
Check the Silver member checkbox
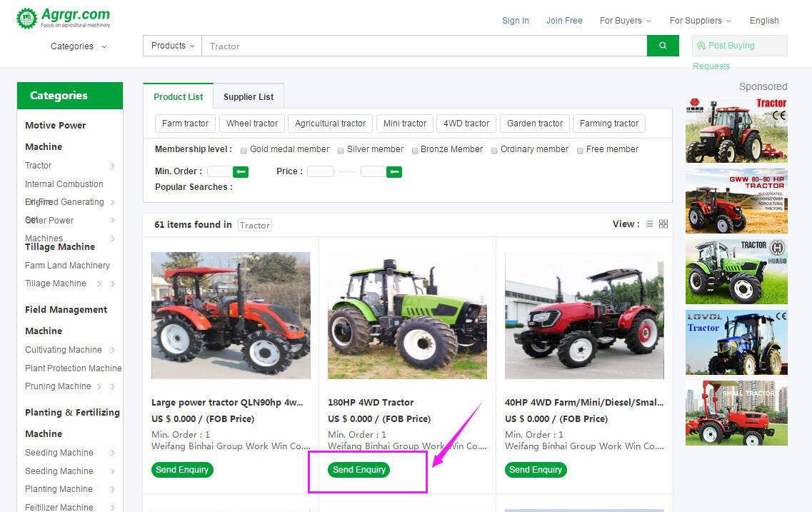pyautogui.click(x=341, y=151)
